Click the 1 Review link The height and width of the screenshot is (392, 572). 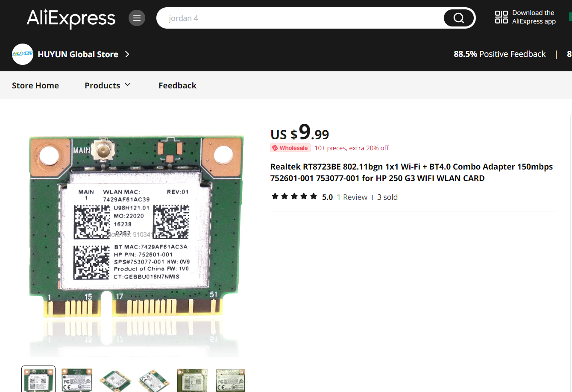click(352, 197)
